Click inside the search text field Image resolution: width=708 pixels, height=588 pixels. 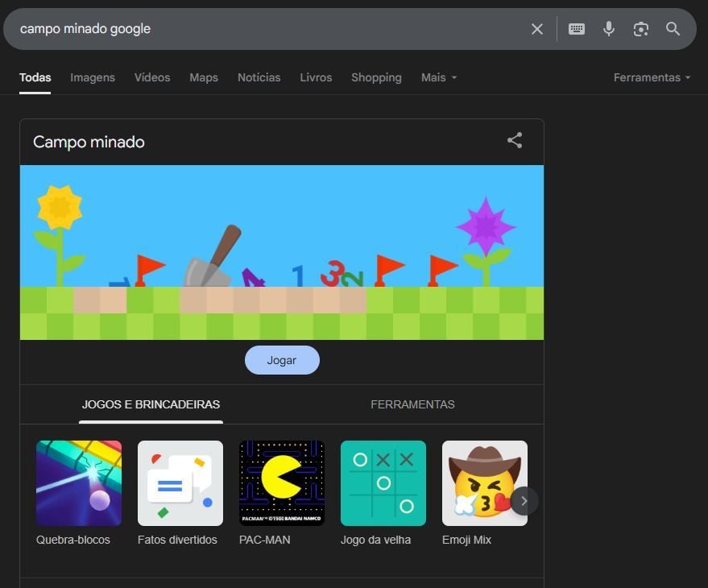[266, 29]
